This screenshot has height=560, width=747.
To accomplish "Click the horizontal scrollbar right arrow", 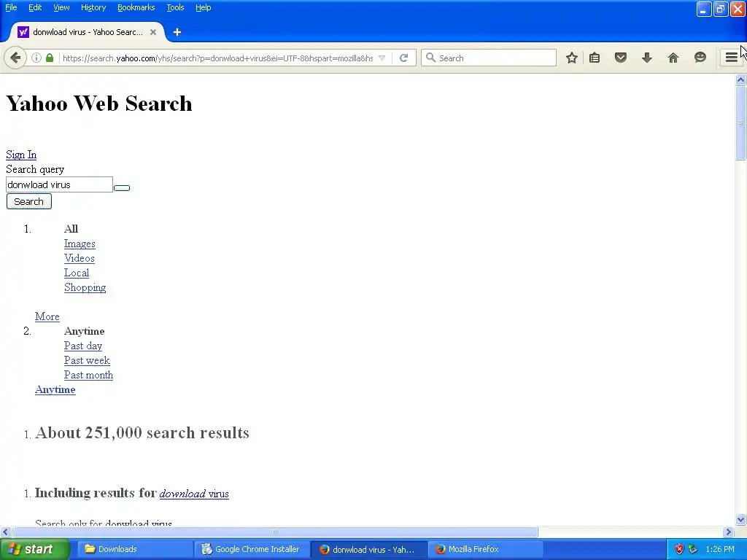I will 729,532.
